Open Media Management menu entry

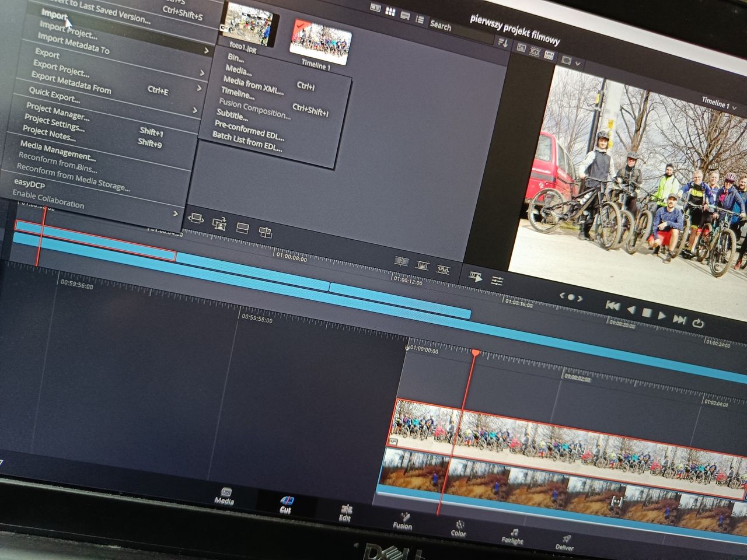click(57, 151)
